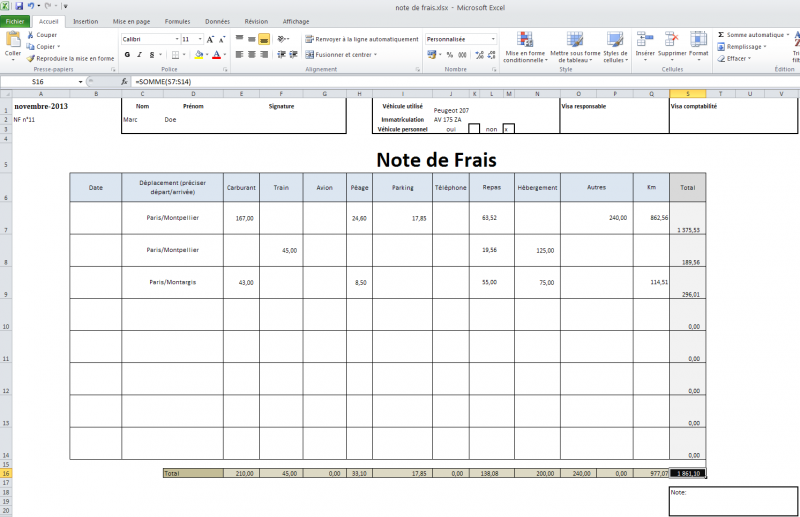Open Mise en forme conditionnelle
The height and width of the screenshot is (517, 800).
point(525,47)
